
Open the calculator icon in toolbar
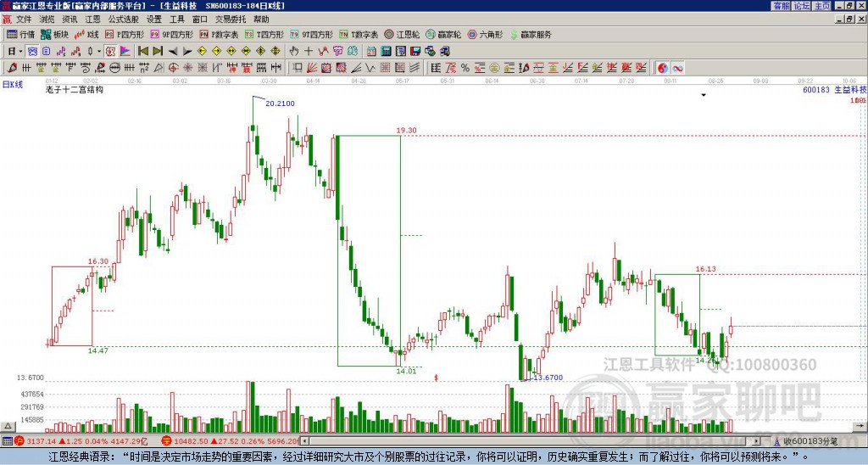[386, 52]
